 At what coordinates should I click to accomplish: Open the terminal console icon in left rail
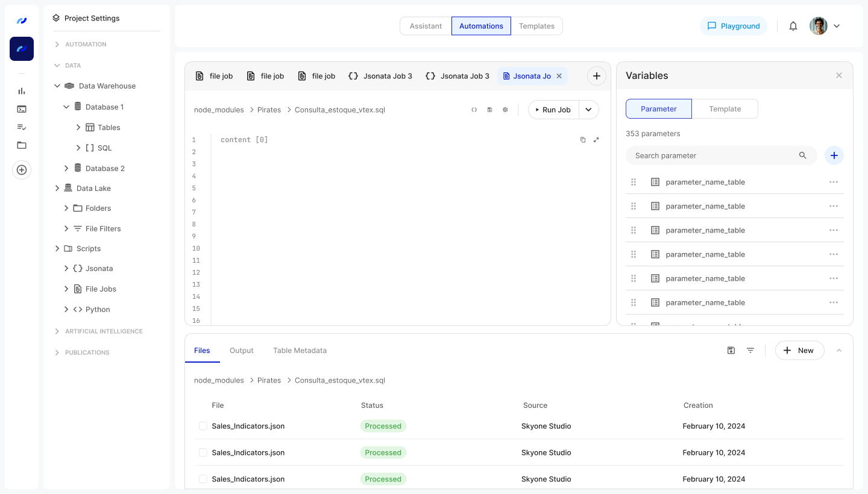point(22,109)
